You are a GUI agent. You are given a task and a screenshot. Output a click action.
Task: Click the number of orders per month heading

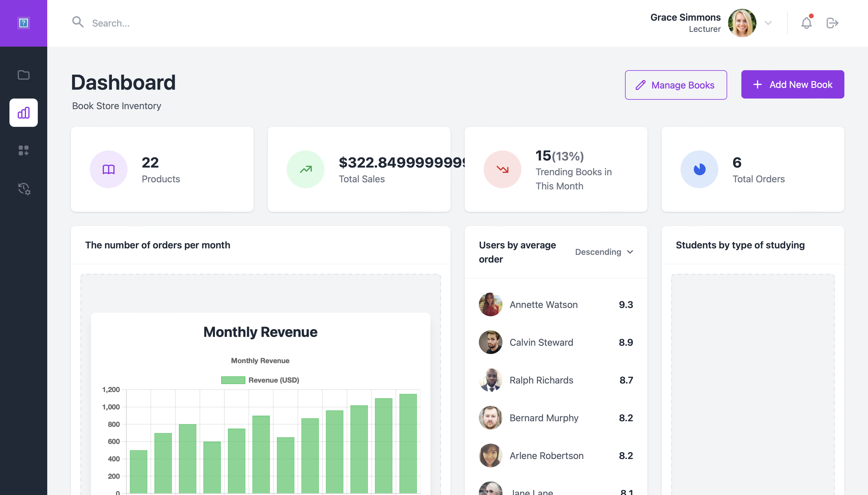(x=158, y=245)
